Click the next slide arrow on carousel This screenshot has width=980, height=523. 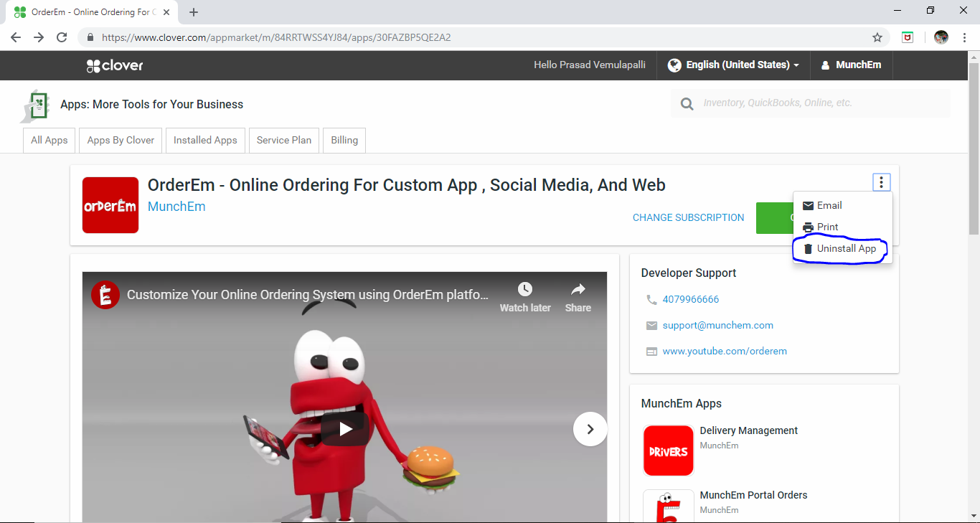pos(590,429)
